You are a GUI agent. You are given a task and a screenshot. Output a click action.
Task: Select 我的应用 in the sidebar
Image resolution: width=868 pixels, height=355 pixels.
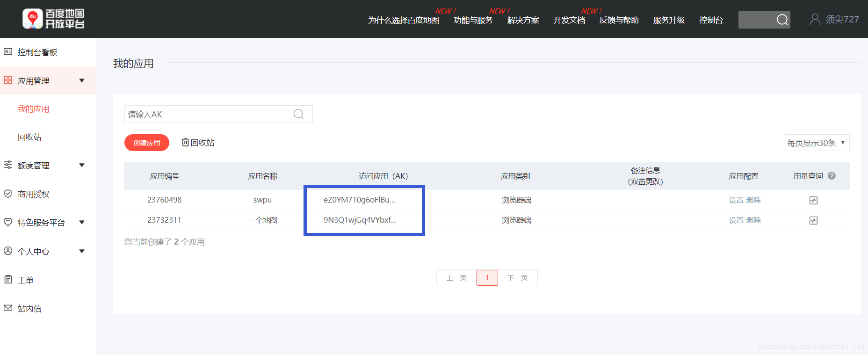pos(33,109)
